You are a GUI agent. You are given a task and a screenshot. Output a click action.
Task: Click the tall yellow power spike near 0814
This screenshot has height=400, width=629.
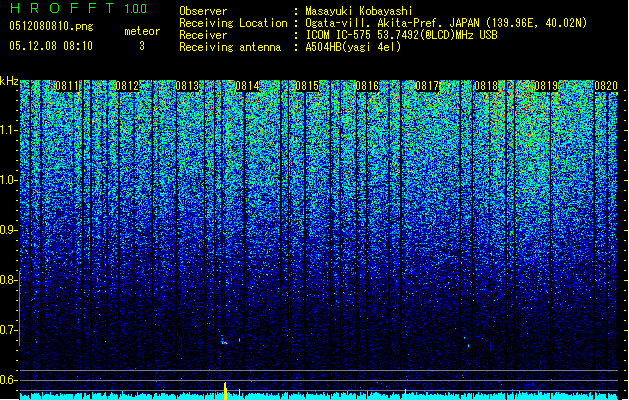(225, 391)
